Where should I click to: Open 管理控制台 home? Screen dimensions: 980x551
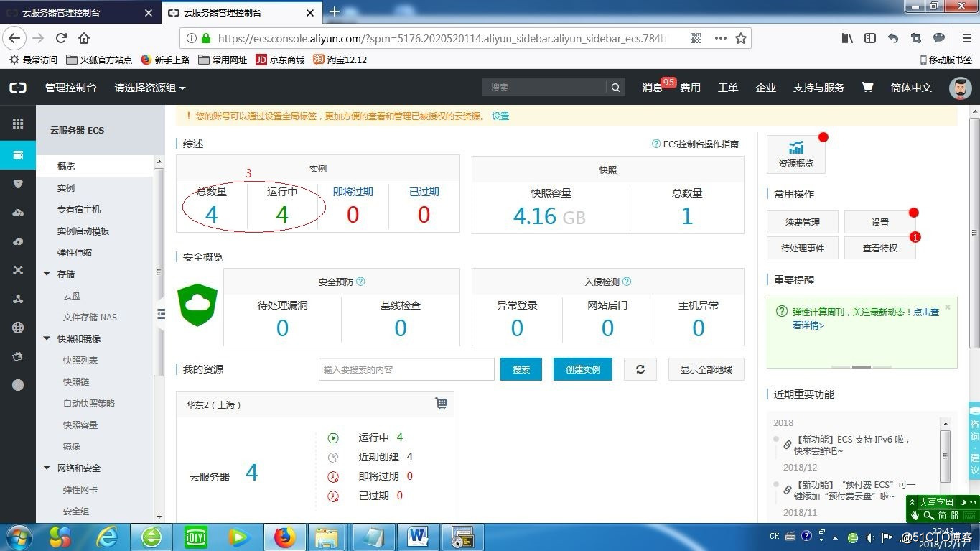pyautogui.click(x=70, y=88)
